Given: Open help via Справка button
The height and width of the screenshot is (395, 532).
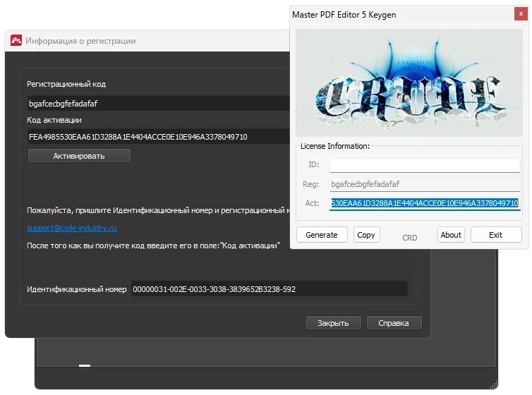Looking at the screenshot, I should [394, 323].
